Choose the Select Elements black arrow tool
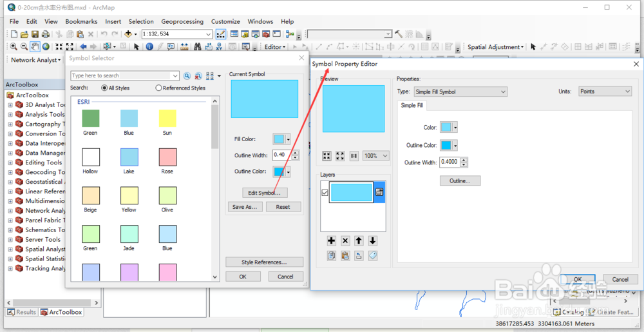The height and width of the screenshot is (332, 644). coord(137,46)
